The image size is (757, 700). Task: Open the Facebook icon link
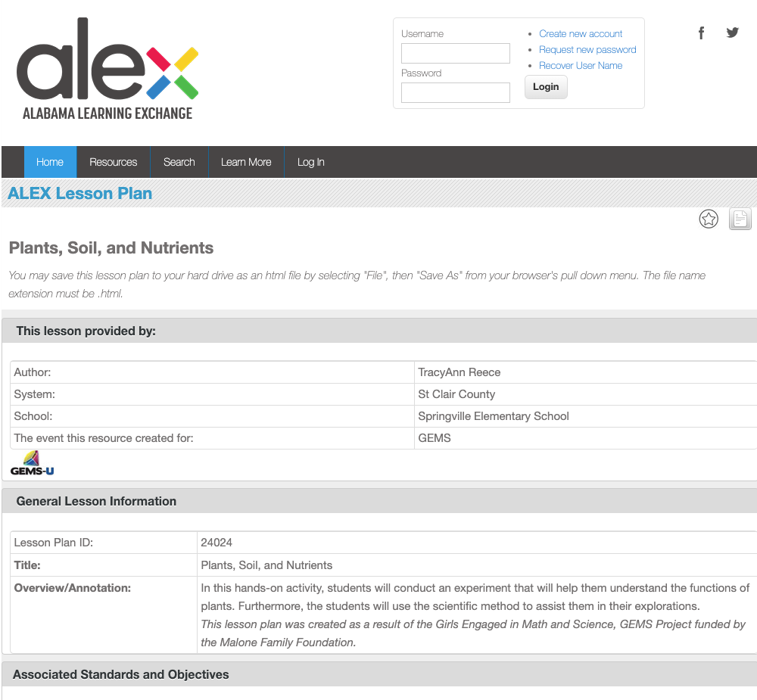[702, 33]
